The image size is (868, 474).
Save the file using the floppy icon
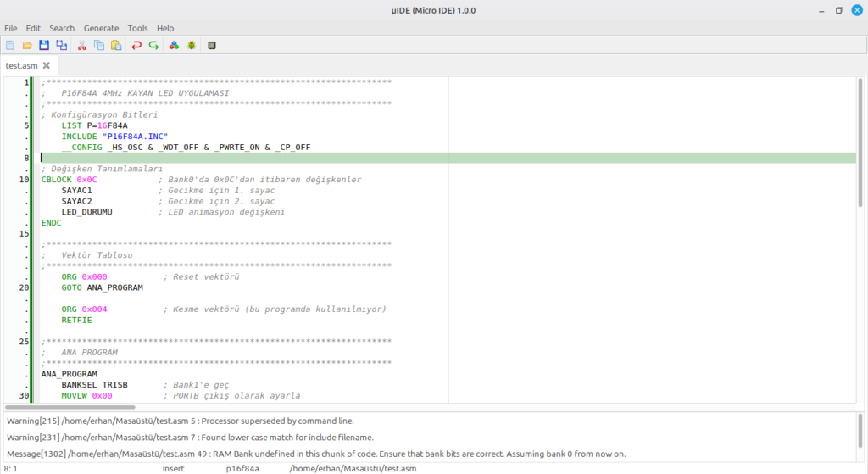(44, 45)
